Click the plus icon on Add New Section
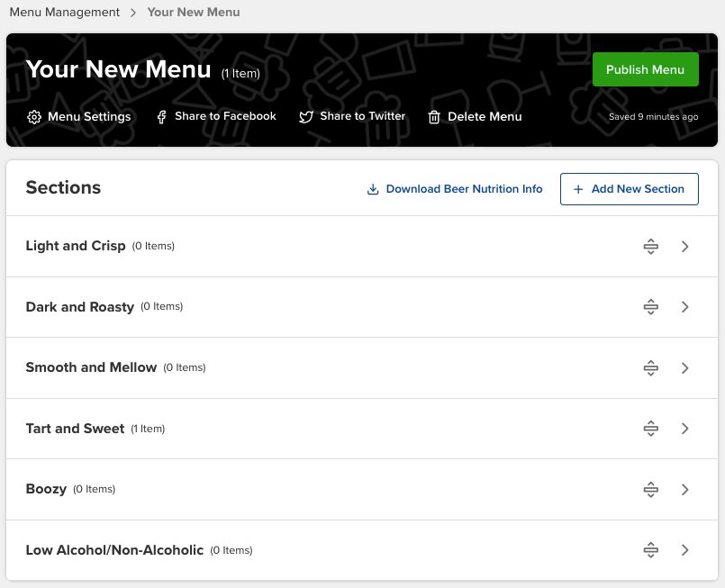Screen dimensions: 725x588 [x=578, y=189]
